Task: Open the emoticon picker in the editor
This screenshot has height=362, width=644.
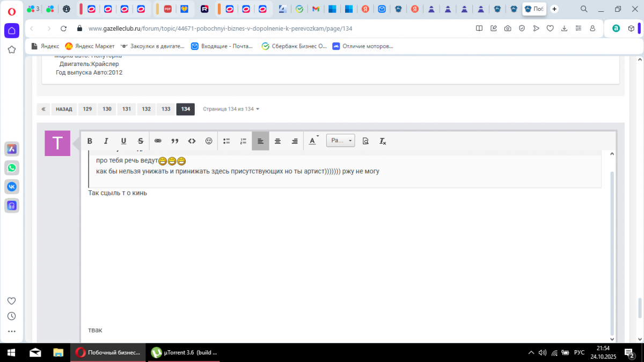Action: pyautogui.click(x=209, y=141)
